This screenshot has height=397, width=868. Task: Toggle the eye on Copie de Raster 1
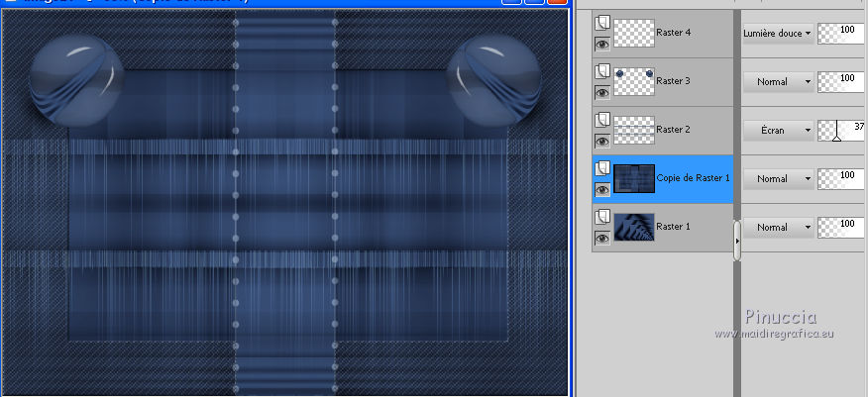602,189
